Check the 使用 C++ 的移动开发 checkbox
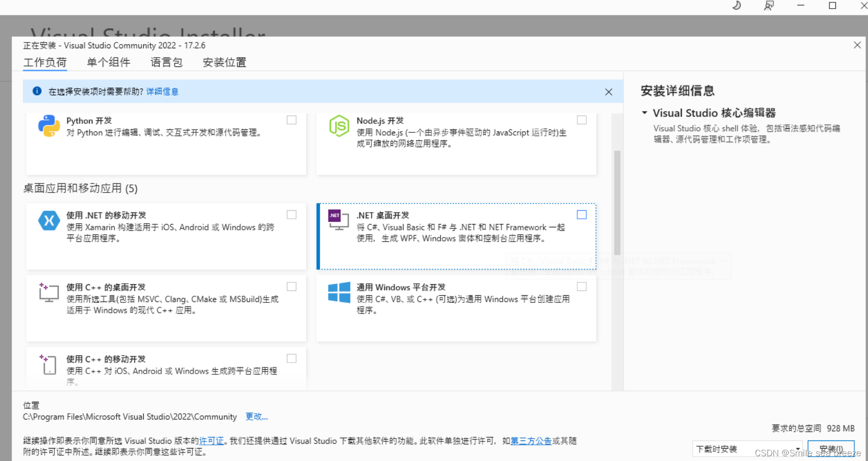The height and width of the screenshot is (461, 868). (x=292, y=358)
